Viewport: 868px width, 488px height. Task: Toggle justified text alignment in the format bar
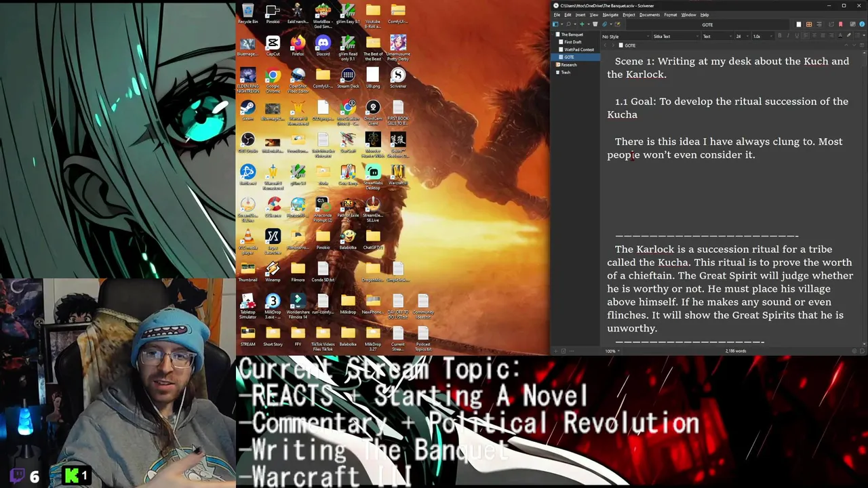[x=823, y=36]
